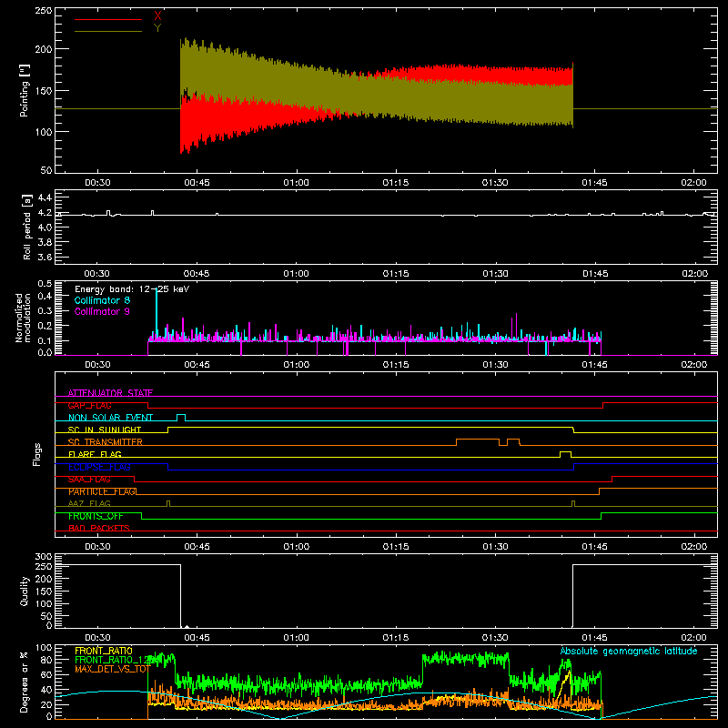The height and width of the screenshot is (728, 728).
Task: Click the Roll period axis title
Action: [27, 227]
